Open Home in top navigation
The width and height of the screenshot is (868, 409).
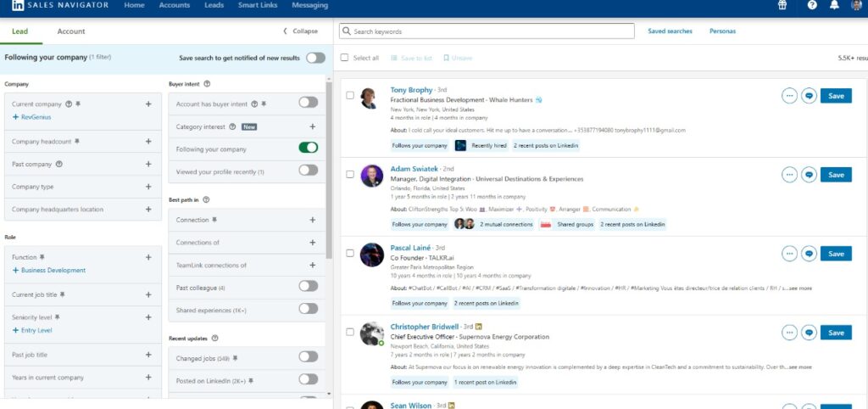tap(135, 6)
